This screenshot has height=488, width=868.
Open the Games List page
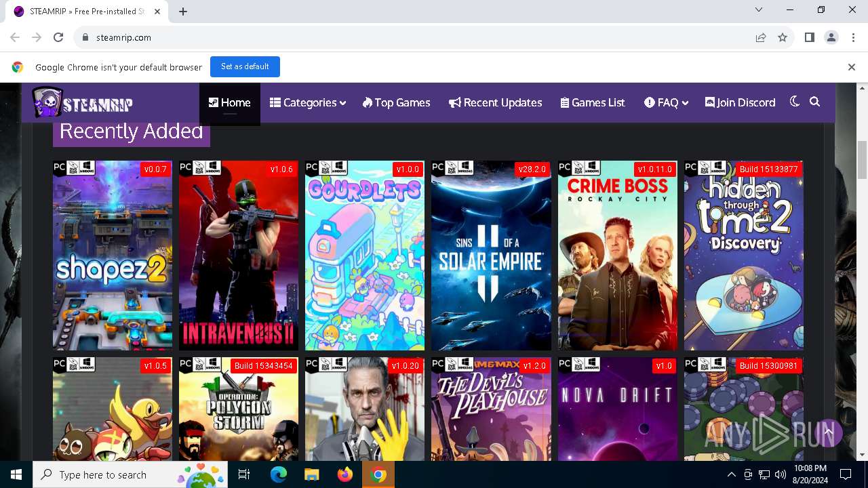593,103
